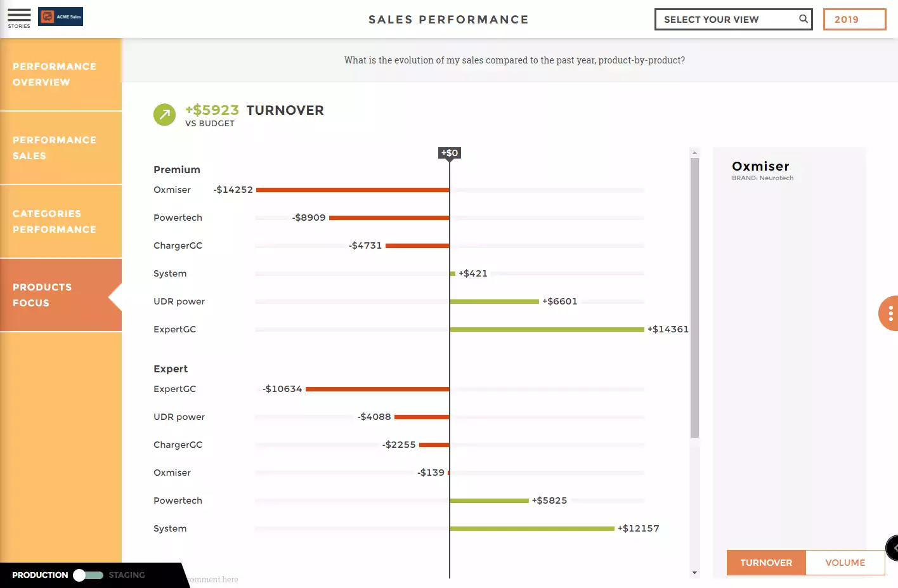Toggle the Production/Staging switch
Screen dimensions: 898x588
[x=88, y=575]
